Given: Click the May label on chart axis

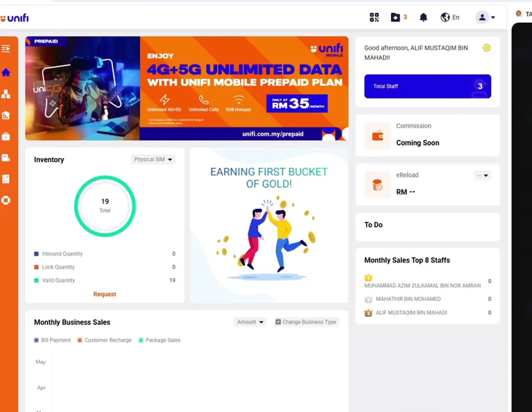Looking at the screenshot, I should [40, 362].
